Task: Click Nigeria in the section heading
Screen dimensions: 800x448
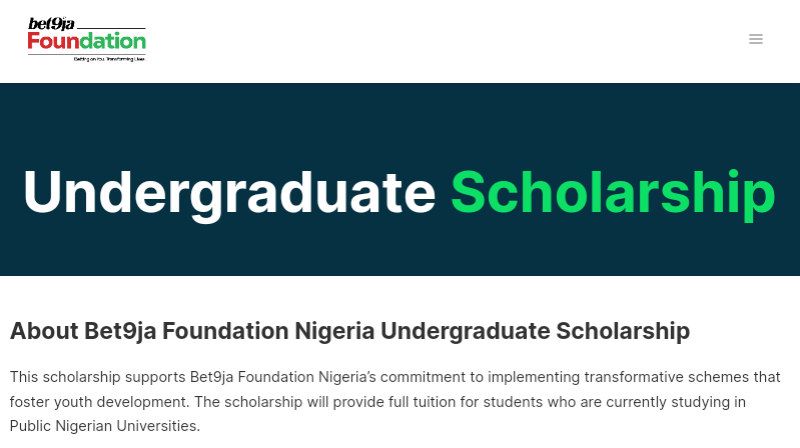Action: tap(335, 332)
